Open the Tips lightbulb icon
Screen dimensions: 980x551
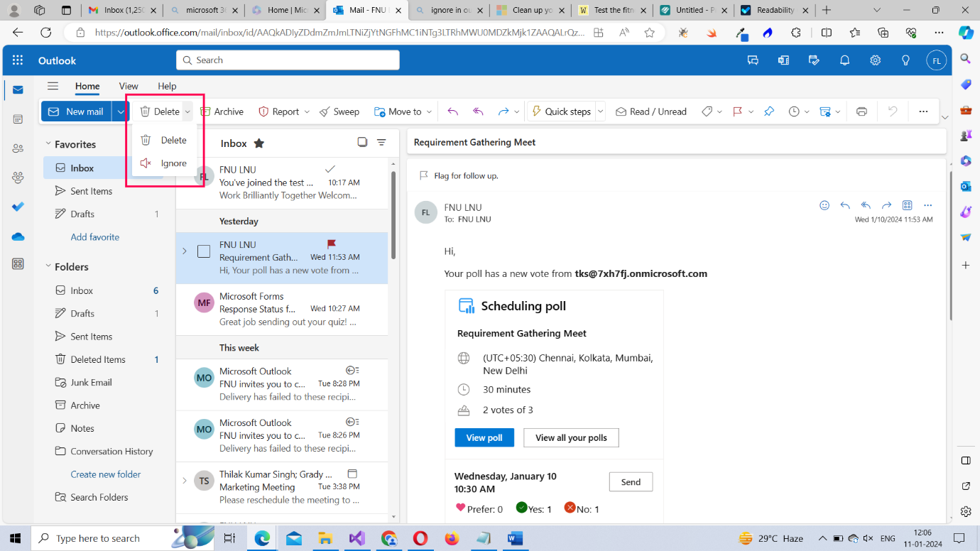(x=905, y=60)
